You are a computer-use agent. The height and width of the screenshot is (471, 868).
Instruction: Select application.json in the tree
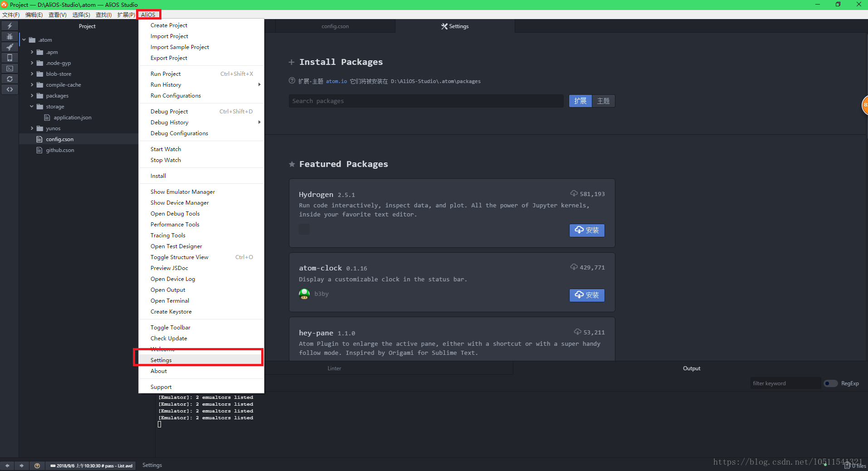73,118
